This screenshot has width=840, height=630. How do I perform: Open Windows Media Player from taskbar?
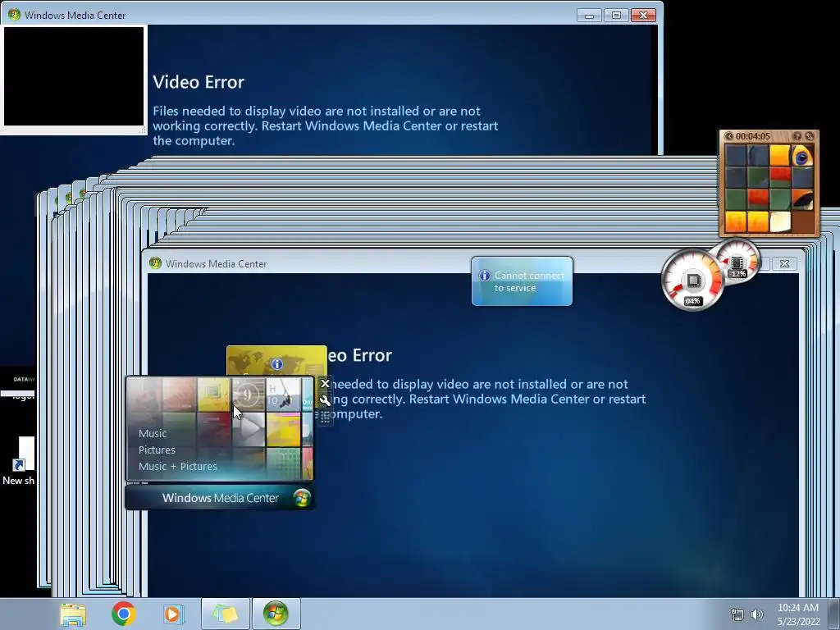(x=172, y=614)
